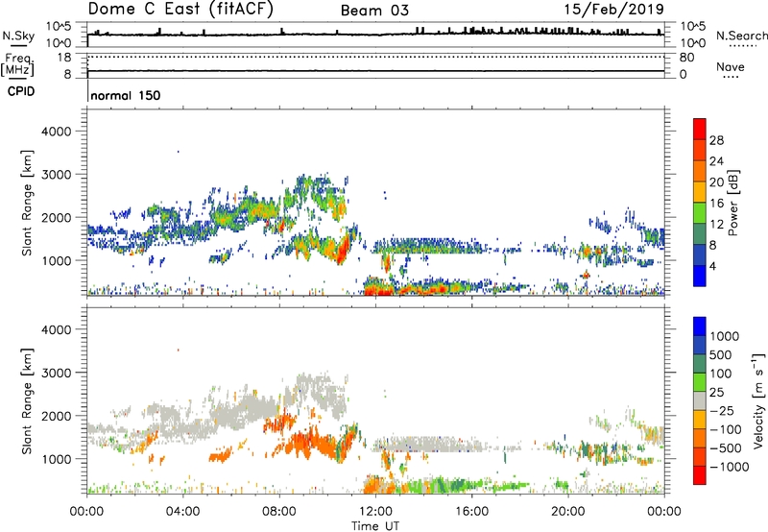This screenshot has width=768, height=532.
Task: Click the 'Freq. [MHz]' label
Action: pyautogui.click(x=18, y=64)
